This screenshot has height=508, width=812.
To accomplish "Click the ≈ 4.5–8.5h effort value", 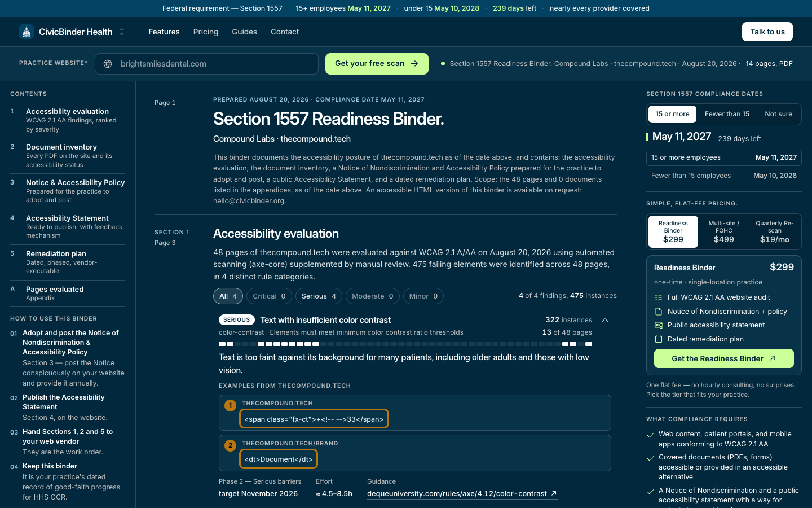I will (x=334, y=494).
